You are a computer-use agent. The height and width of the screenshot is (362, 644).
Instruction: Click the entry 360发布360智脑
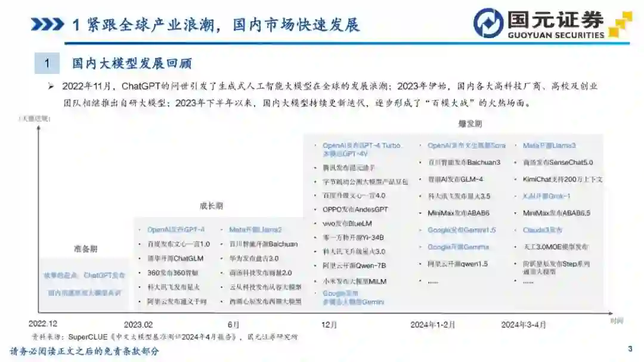pyautogui.click(x=172, y=273)
